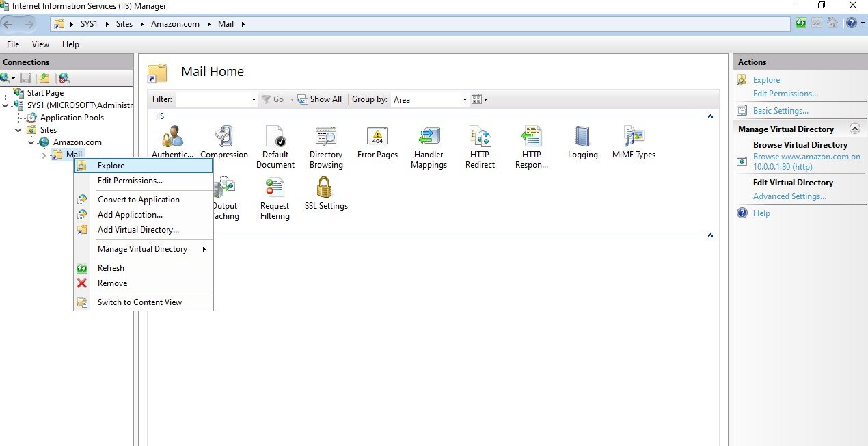This screenshot has width=868, height=446.
Task: Collapse the SYS1 server tree node
Action: (6, 105)
